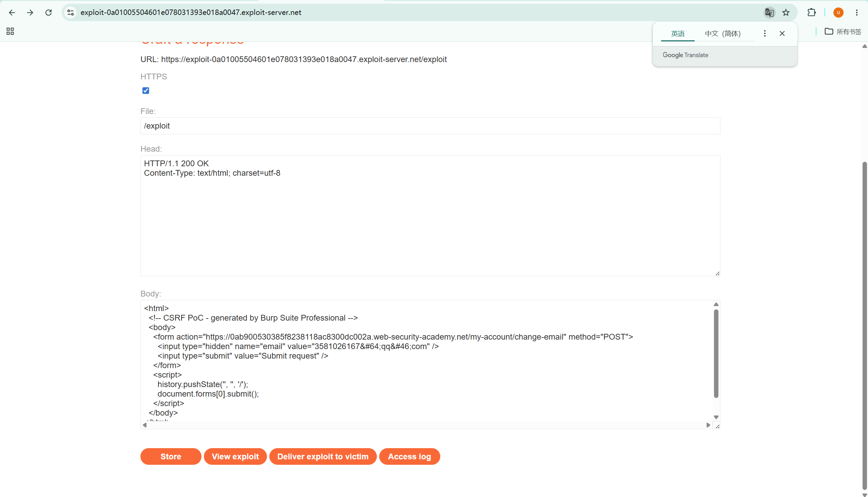The image size is (868, 497).
Task: Open the orange user profile avatar
Action: [x=838, y=13]
